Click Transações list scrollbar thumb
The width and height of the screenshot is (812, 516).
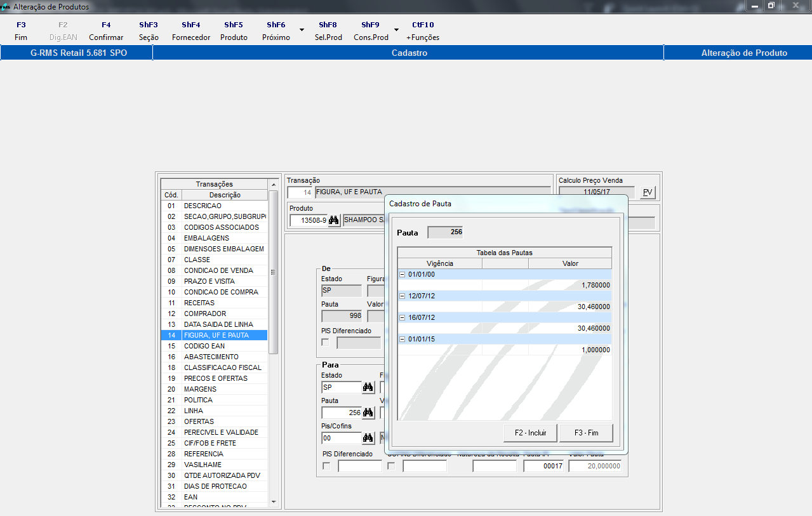point(274,273)
